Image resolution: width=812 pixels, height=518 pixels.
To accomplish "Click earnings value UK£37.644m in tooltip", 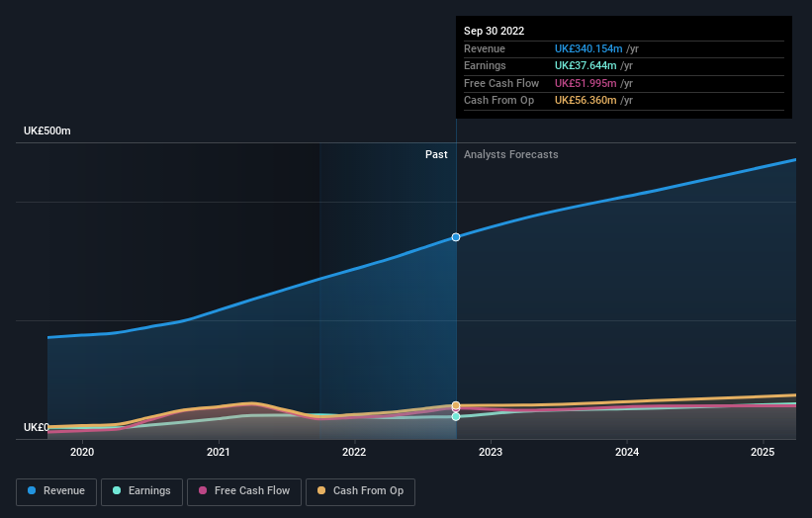I will pos(586,65).
